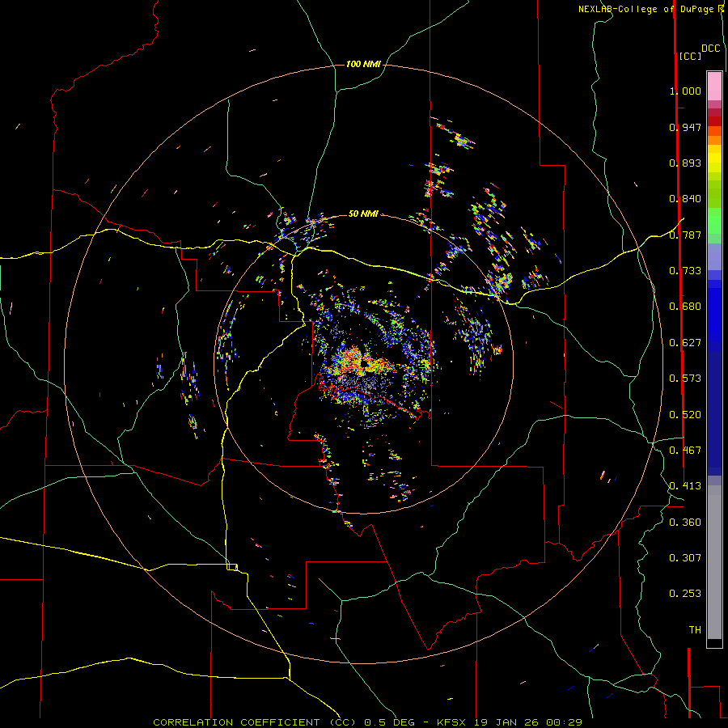Select the 0.360 scale value
Screen dimensions: 728x728
click(x=685, y=523)
